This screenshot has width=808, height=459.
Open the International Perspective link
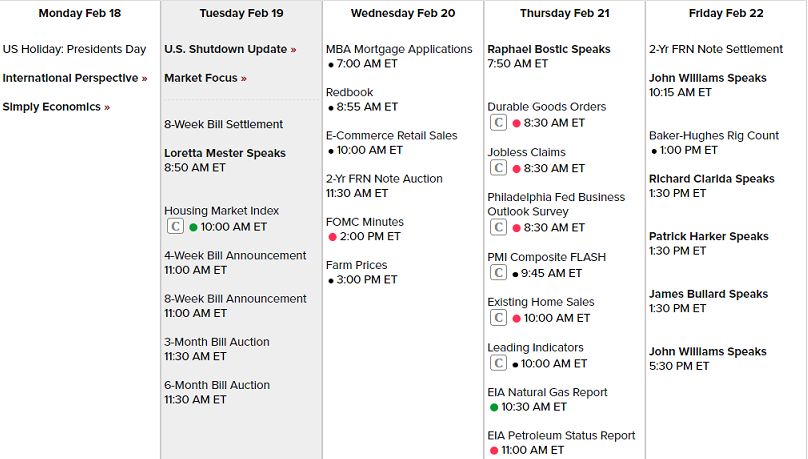(x=74, y=78)
